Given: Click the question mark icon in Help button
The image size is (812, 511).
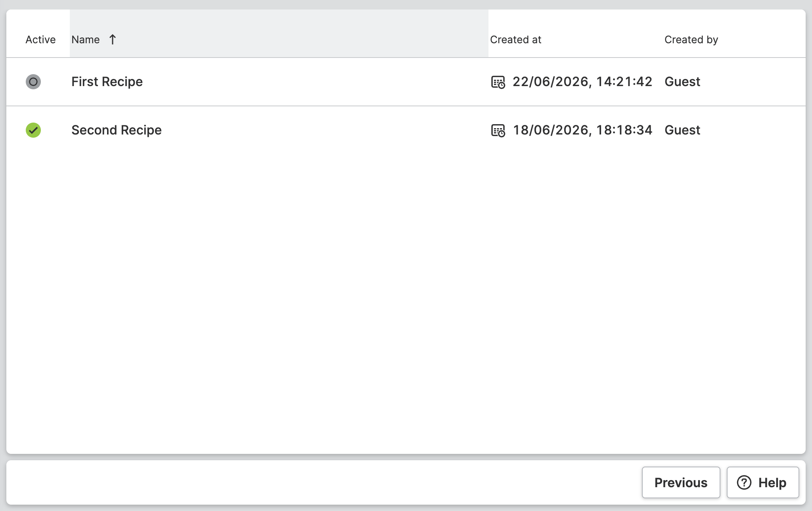Looking at the screenshot, I should point(744,482).
